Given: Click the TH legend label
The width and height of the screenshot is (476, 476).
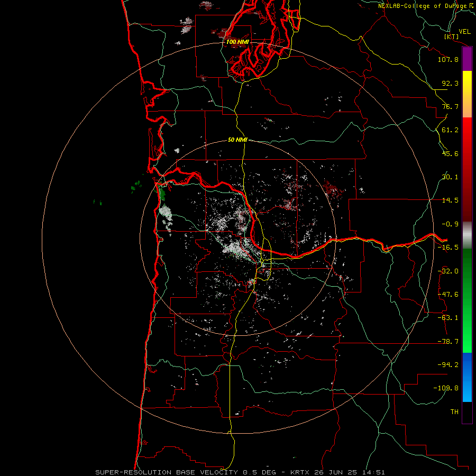Looking at the screenshot, I should pyautogui.click(x=454, y=412).
